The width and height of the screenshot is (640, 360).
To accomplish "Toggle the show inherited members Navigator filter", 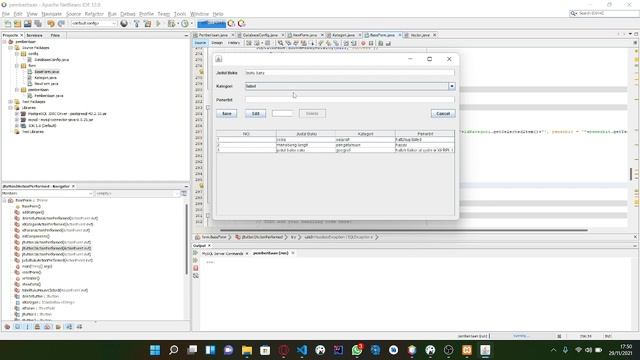I will [7, 327].
